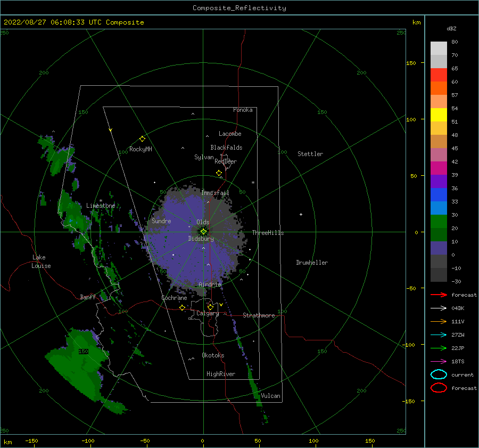Click the Strathmore label
Screen dimensions: 479x448
pyautogui.click(x=259, y=315)
